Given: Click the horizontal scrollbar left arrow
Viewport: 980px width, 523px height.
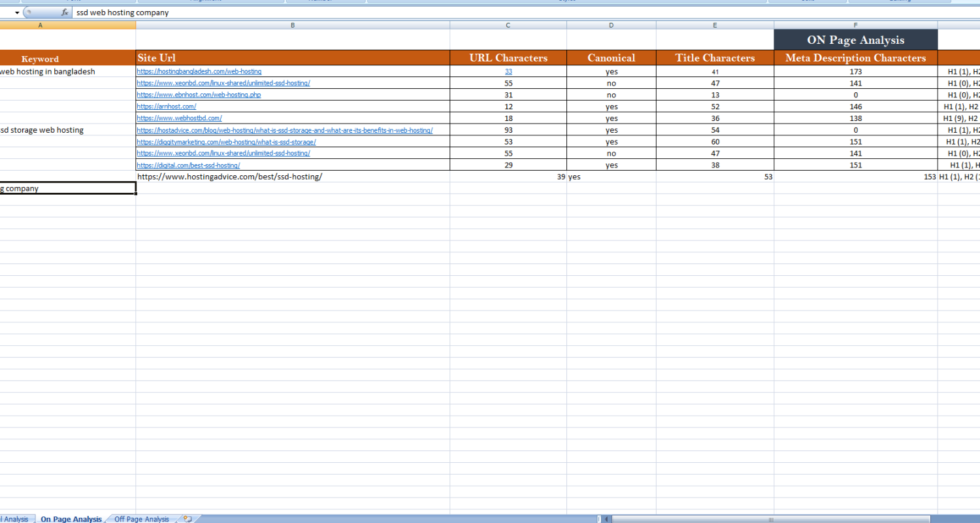Looking at the screenshot, I should (x=606, y=519).
